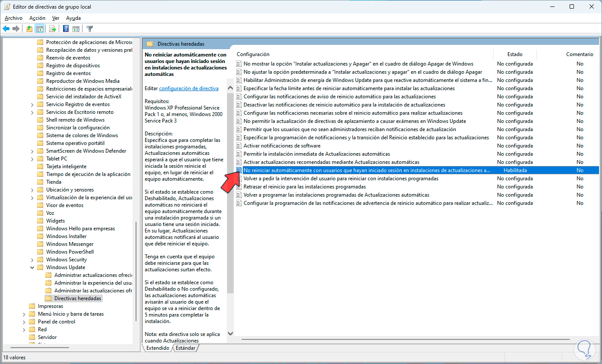Expand the Red tree node
The height and width of the screenshot is (364, 602).
[x=24, y=329]
